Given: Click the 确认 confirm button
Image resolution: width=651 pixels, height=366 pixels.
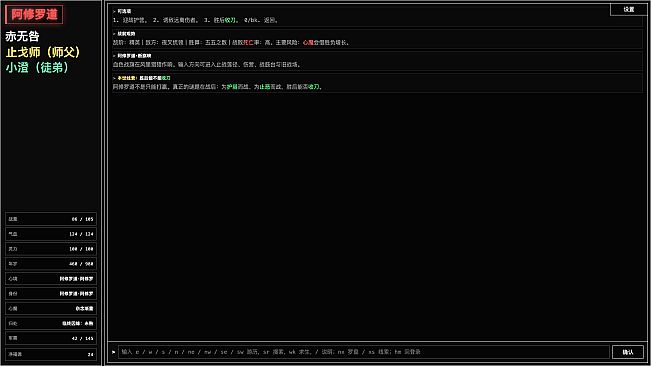Looking at the screenshot, I should tap(628, 352).
